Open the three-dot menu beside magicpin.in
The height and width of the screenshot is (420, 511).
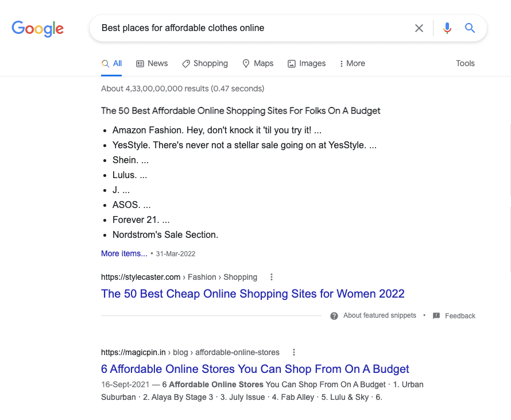pos(293,352)
